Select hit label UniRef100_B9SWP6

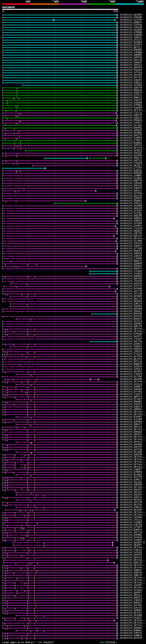[131, 42]
